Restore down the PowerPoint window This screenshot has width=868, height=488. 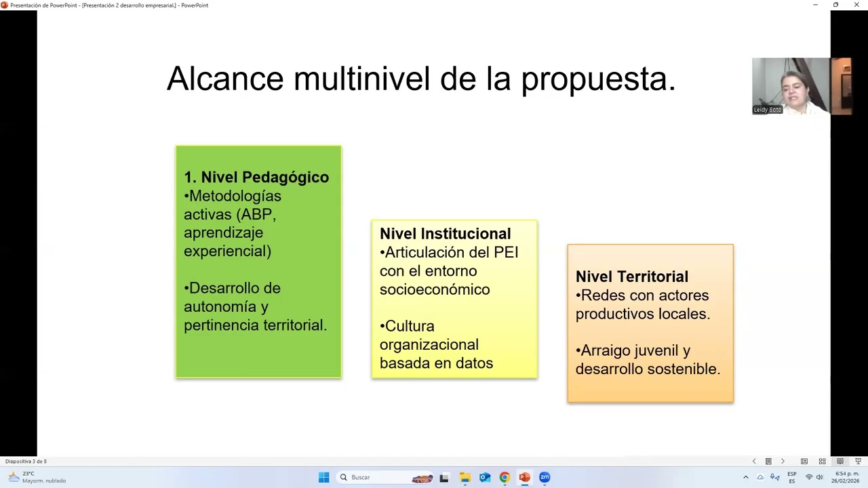[835, 5]
